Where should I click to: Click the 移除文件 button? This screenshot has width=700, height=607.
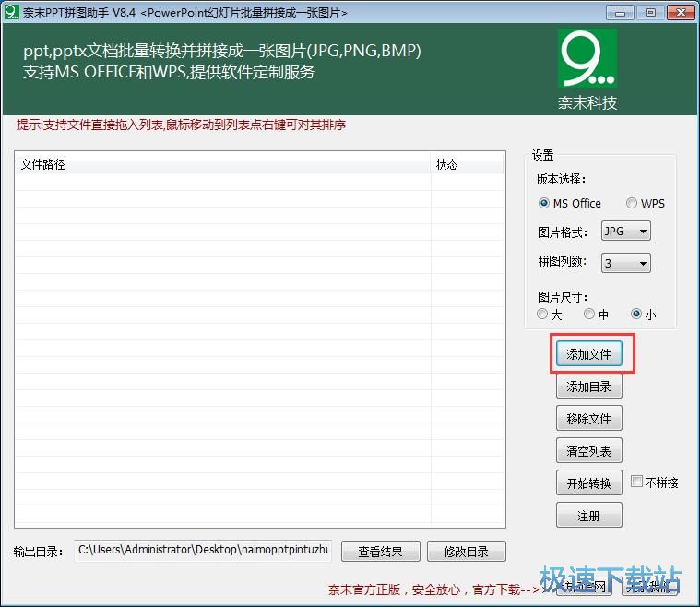pos(588,418)
